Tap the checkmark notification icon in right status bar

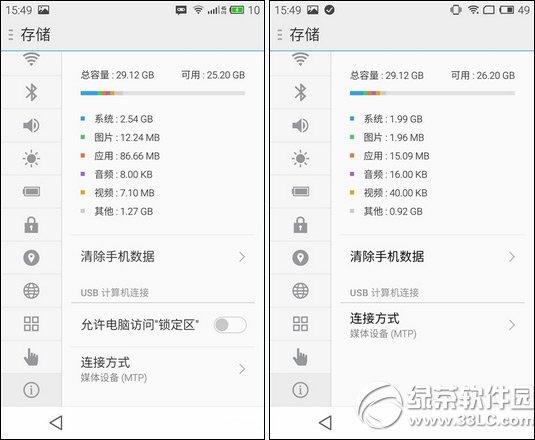pos(329,10)
